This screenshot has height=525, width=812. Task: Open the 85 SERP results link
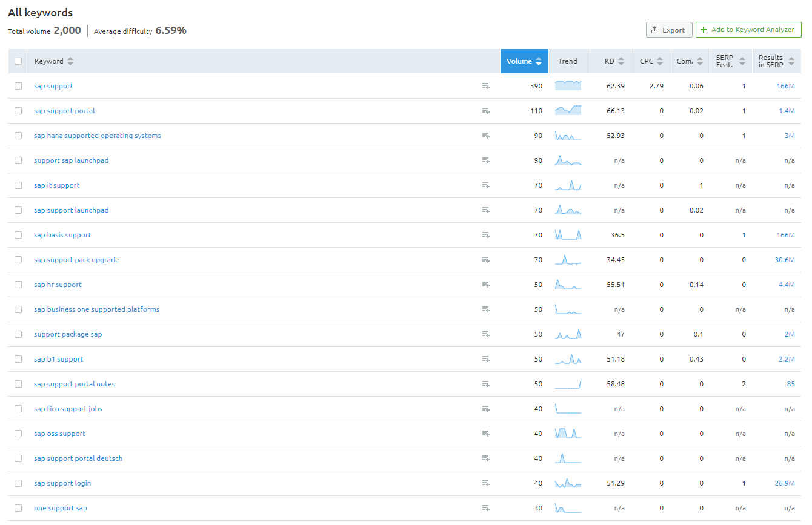click(791, 384)
